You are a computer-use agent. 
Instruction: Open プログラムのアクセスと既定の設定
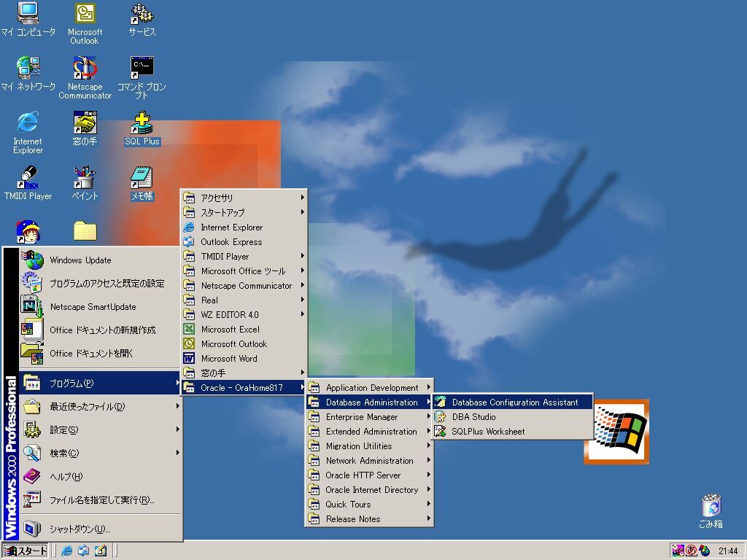[x=99, y=284]
